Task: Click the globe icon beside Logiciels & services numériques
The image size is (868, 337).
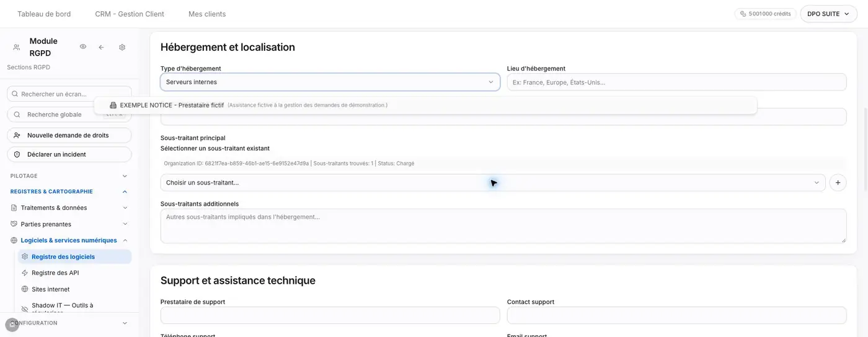Action: [x=14, y=240]
